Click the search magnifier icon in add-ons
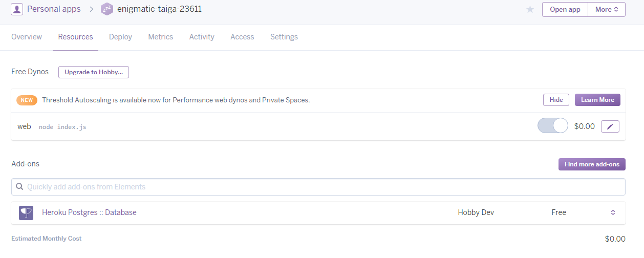This screenshot has width=644, height=258. (x=20, y=187)
